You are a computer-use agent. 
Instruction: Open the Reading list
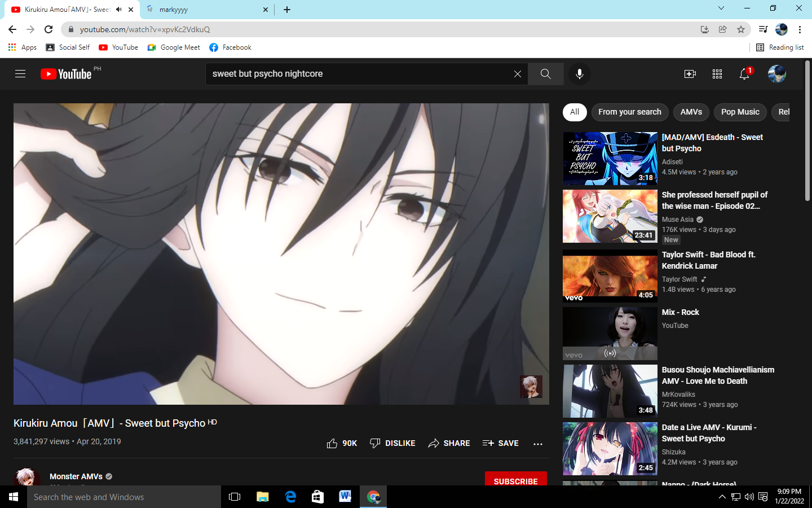(x=780, y=47)
